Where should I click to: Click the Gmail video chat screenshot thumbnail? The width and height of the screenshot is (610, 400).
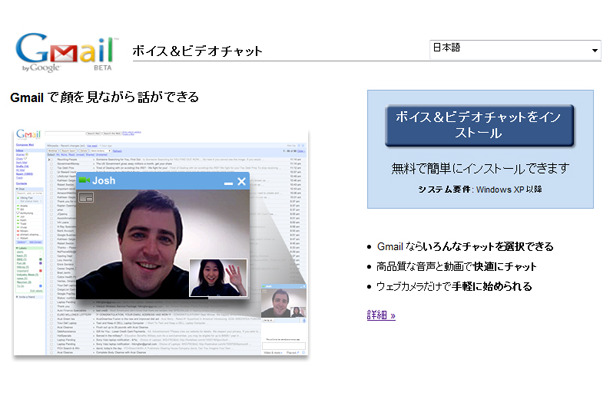(161, 242)
